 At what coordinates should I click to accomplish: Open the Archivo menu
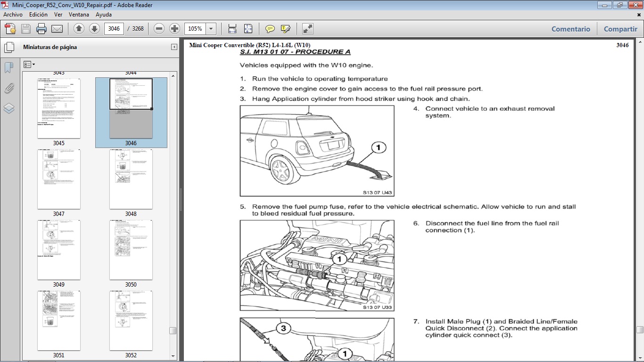point(12,15)
